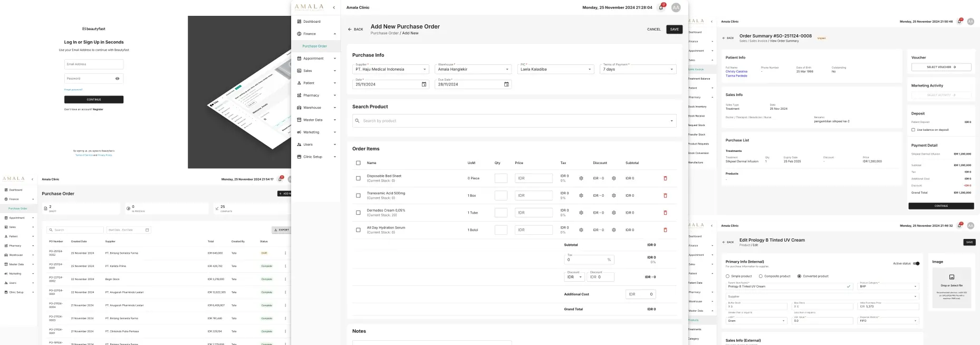This screenshot has height=345, width=980.
Task: Open PIC dropdown Laela Kaladiba
Action: click(556, 69)
